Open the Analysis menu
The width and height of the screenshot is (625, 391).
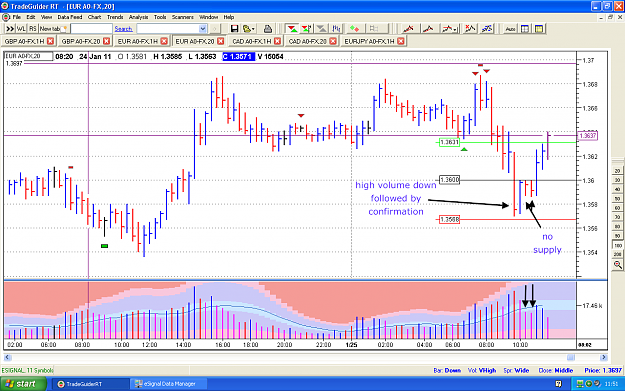138,17
